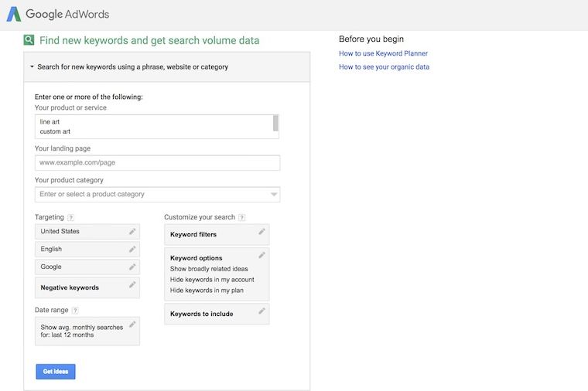588x391 pixels.
Task: Click the landing page URL field
Action: 158,163
